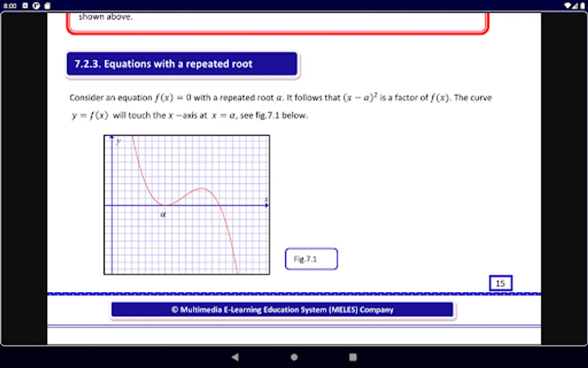Tap the cellular signal strength icon

(x=576, y=6)
